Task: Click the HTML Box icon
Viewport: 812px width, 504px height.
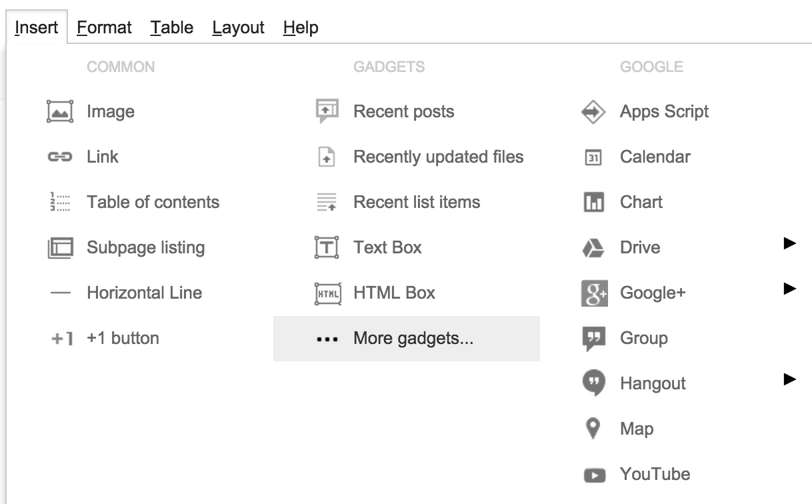Action: tap(327, 293)
